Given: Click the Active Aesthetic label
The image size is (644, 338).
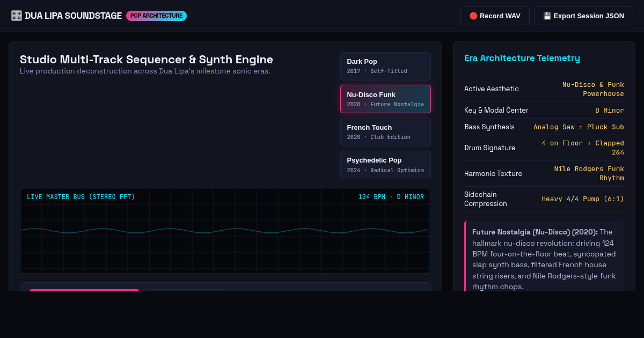Looking at the screenshot, I should (x=492, y=89).
